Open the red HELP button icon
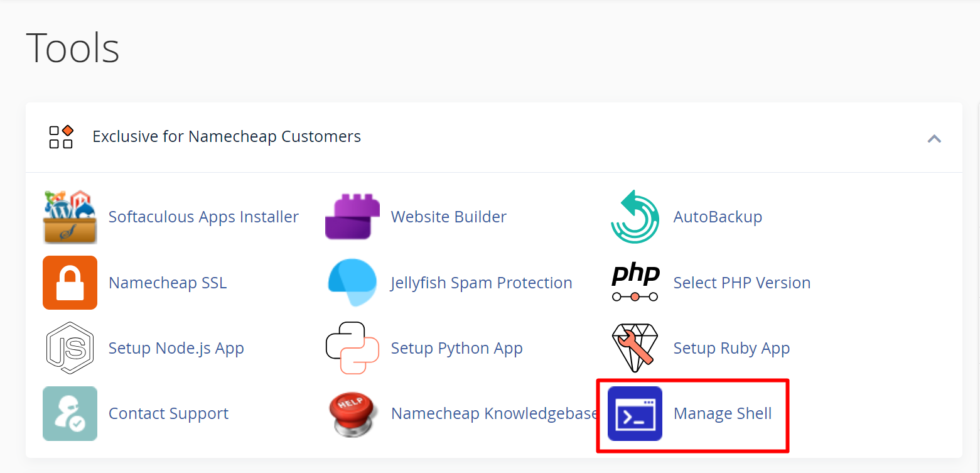 click(352, 413)
